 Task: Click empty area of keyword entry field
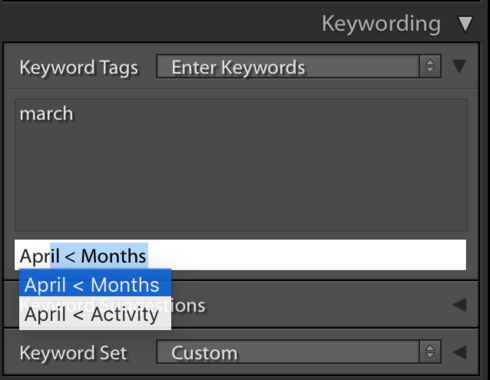click(x=307, y=255)
